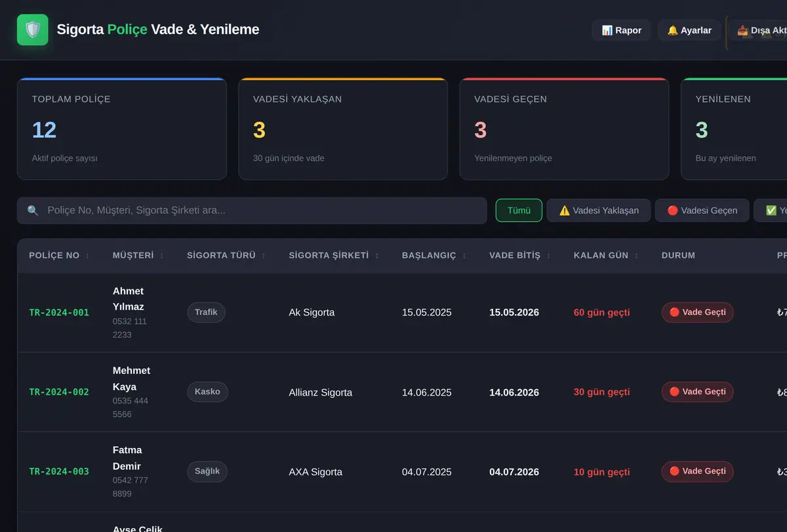Image resolution: width=787 pixels, height=532 pixels.
Task: Click start date 15.05.2025
Action: tap(427, 313)
